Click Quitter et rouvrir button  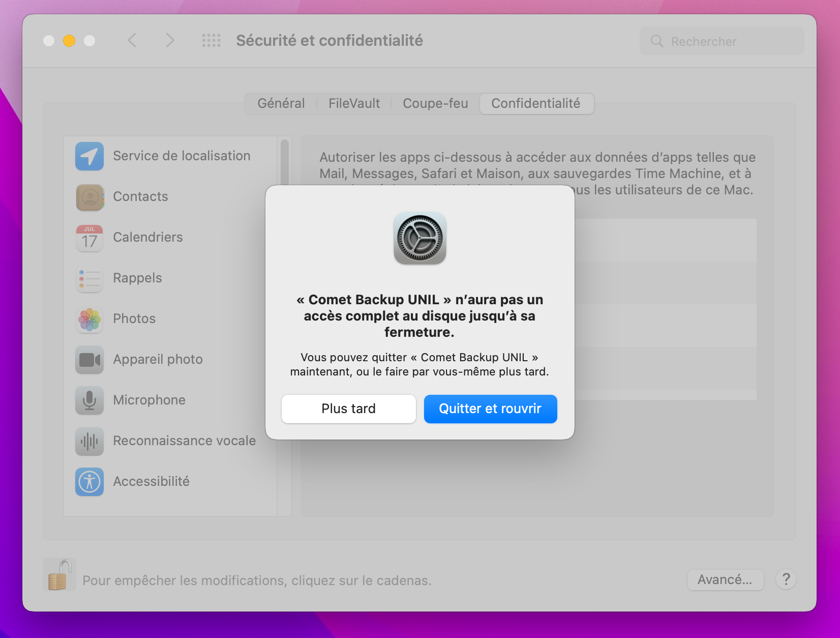coord(490,409)
